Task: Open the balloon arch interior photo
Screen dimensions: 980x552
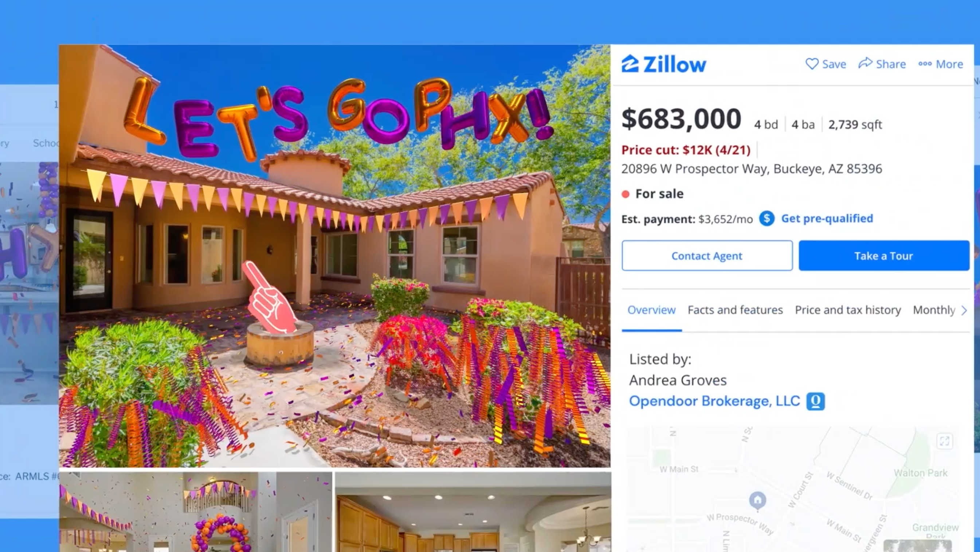Action: (x=195, y=512)
